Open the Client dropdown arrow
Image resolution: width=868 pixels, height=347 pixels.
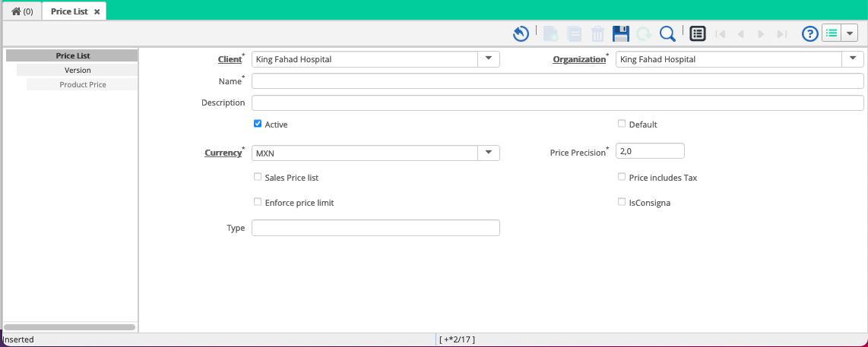tap(489, 58)
